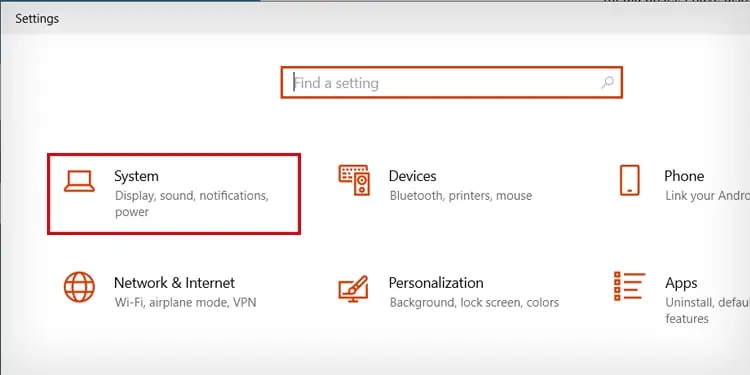Open Personalization settings label
This screenshot has width=750, height=375.
[436, 283]
